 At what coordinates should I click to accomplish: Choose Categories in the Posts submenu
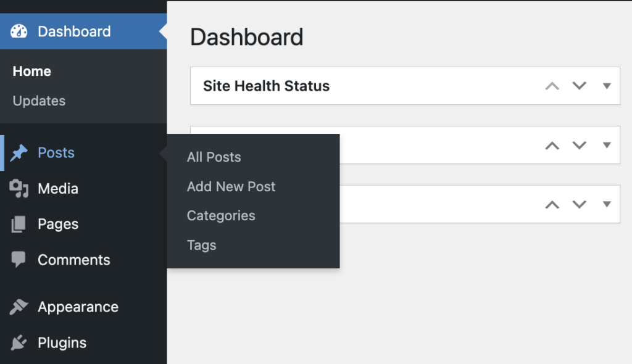(x=220, y=216)
